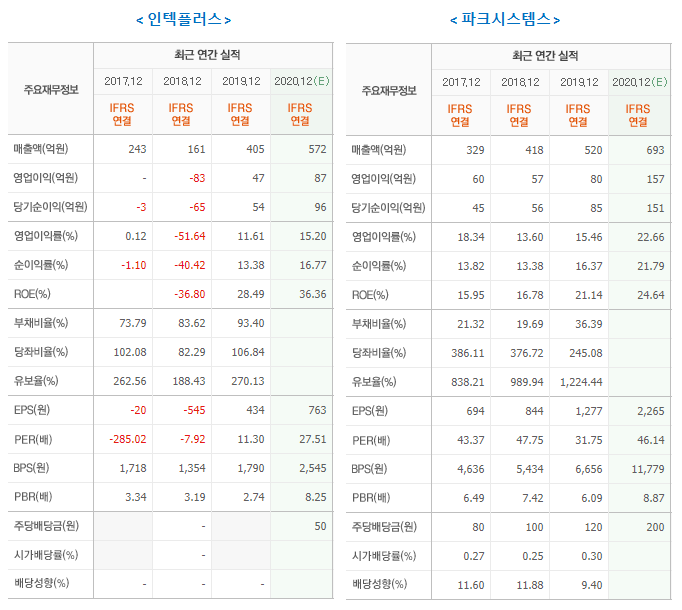Click 인텍플러스 당좌비율 value 102.08

(x=130, y=352)
